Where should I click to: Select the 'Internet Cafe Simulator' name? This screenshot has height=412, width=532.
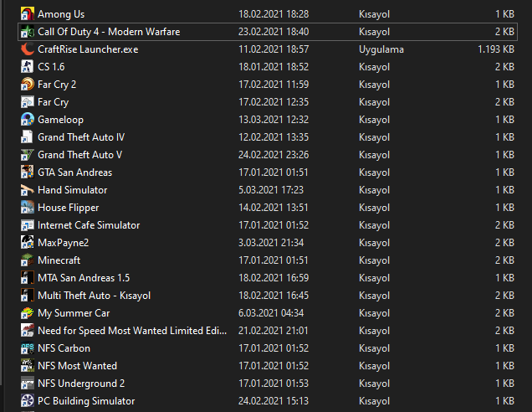(x=89, y=225)
